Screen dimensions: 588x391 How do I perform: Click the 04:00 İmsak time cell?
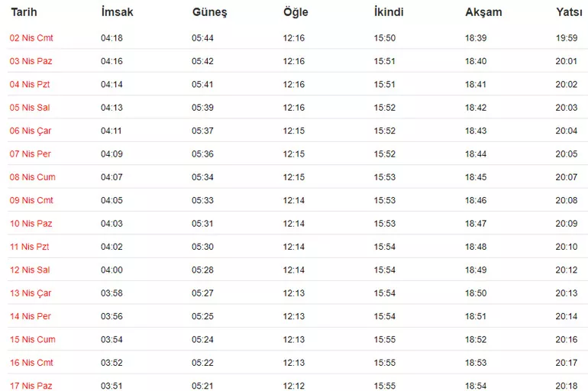pos(111,270)
